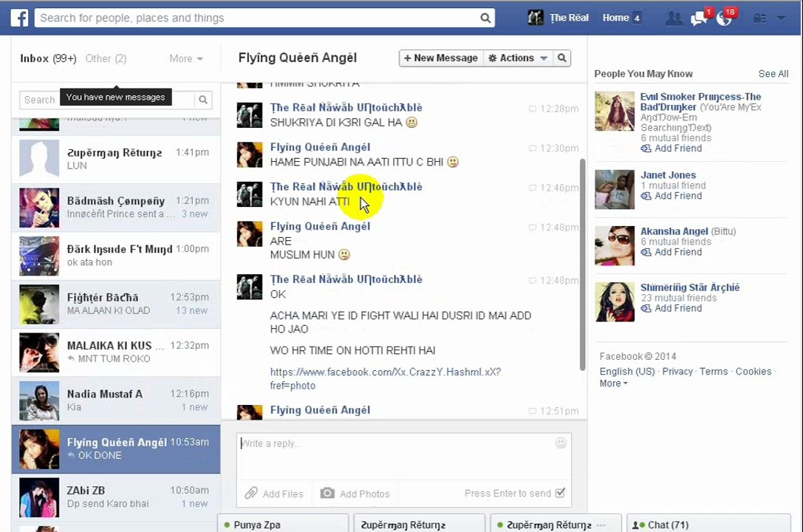The height and width of the screenshot is (532, 803).
Task: Click See All in People You May Know
Action: (x=773, y=74)
